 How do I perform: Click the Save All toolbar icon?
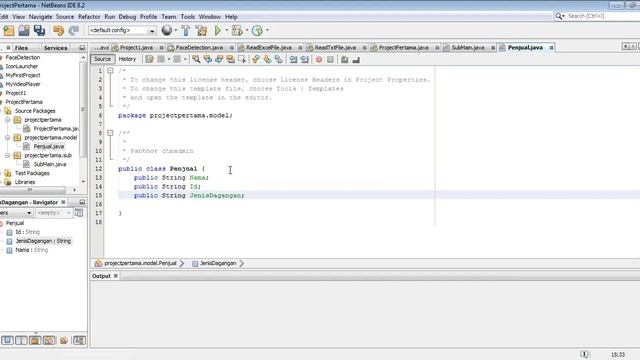[40, 31]
